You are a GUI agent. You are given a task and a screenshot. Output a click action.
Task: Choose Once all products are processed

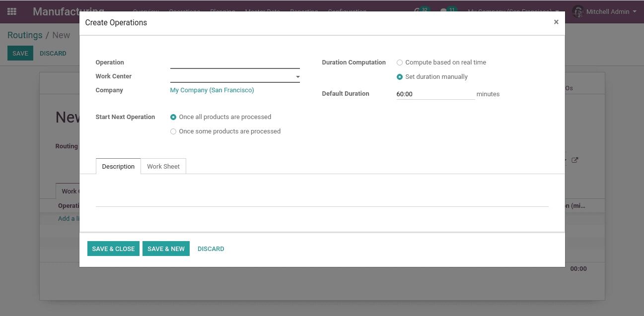pos(173,117)
